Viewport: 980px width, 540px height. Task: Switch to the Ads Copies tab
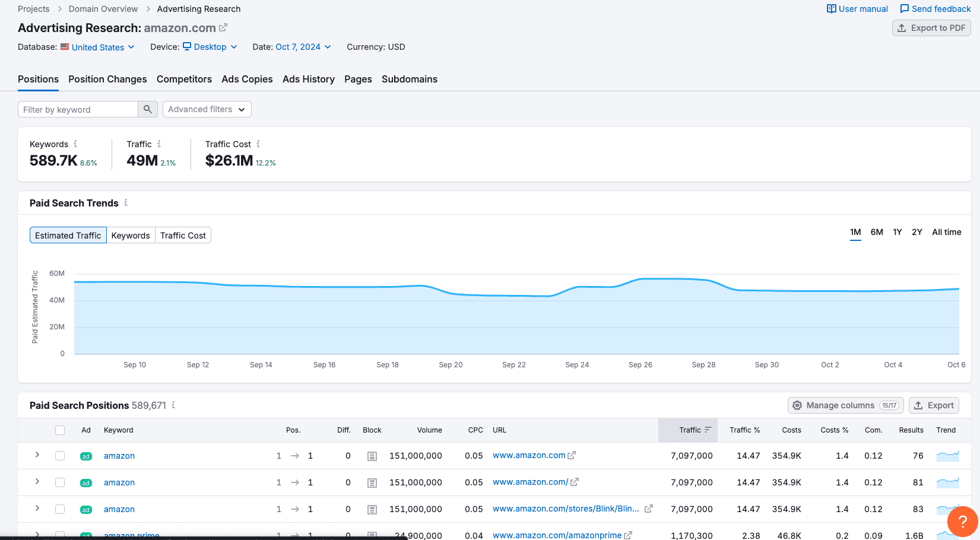point(247,79)
